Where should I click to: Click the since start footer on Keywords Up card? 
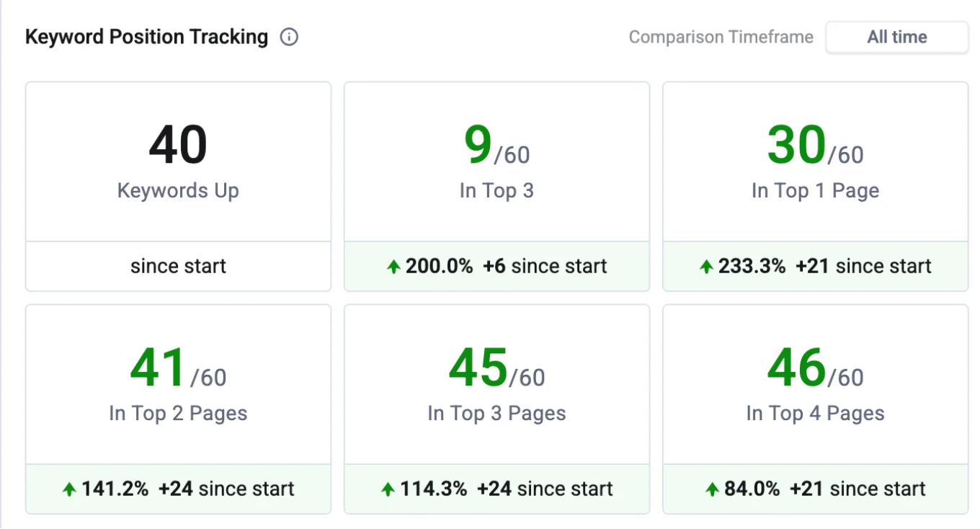[x=178, y=266]
